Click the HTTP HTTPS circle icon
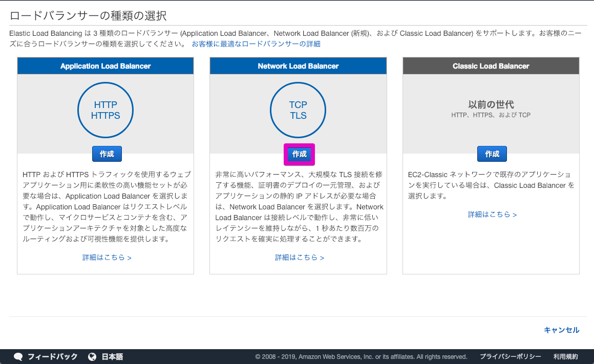The width and height of the screenshot is (594, 364). tap(105, 110)
